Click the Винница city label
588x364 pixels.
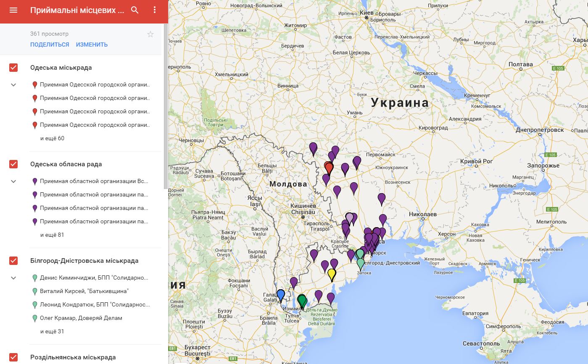pos(288,86)
